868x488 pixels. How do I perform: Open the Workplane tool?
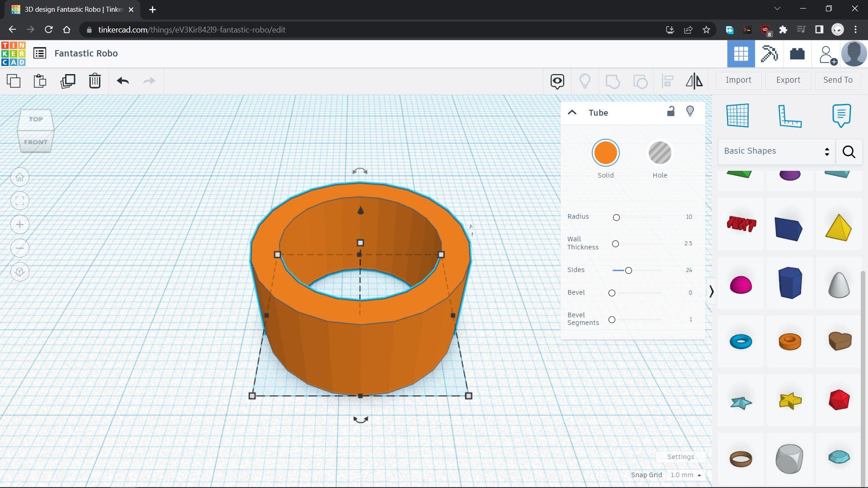737,116
